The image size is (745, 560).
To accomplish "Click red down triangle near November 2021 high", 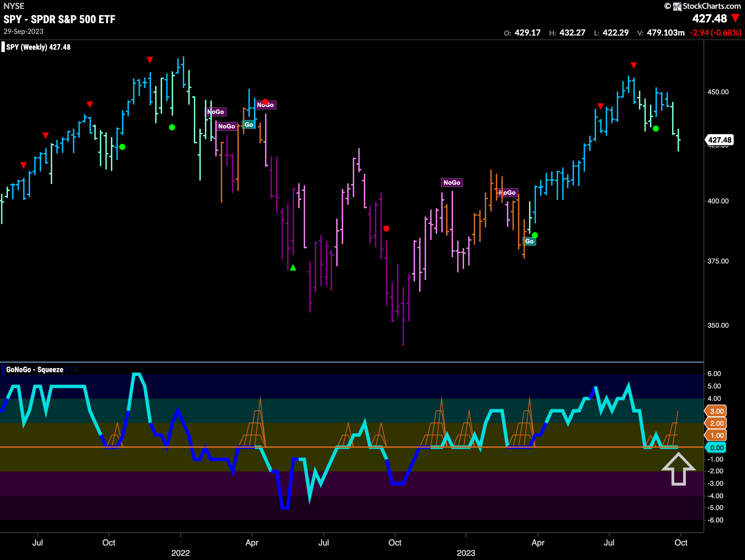I will (x=150, y=60).
